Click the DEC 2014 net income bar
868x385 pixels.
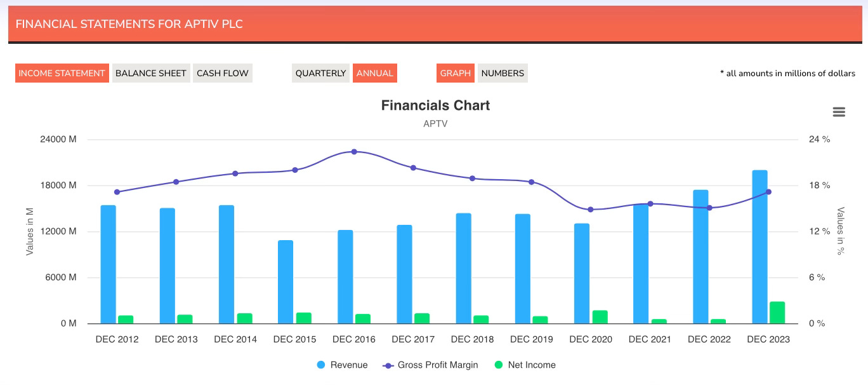pyautogui.click(x=244, y=318)
